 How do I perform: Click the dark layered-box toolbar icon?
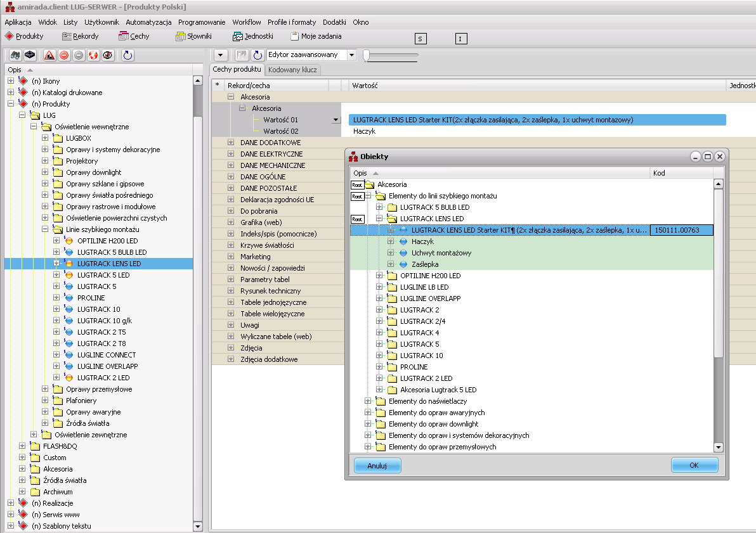(30, 55)
